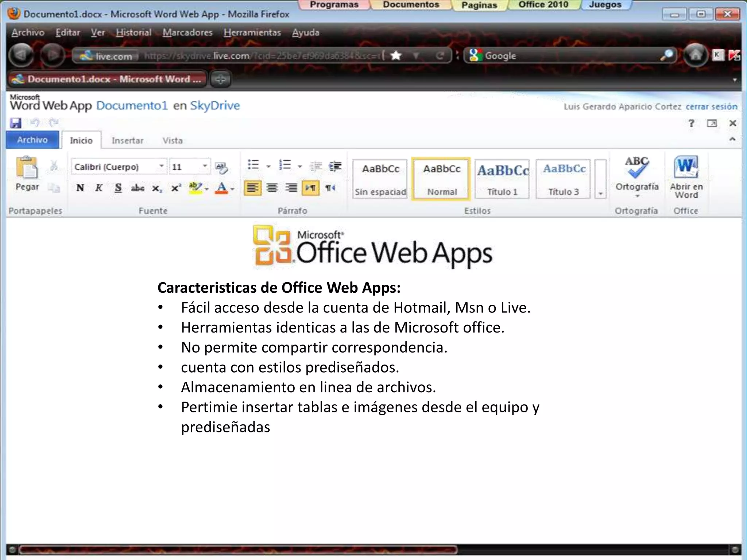Open font size 11 dropdown
Viewport: 747px width, 560px height.
pos(205,166)
